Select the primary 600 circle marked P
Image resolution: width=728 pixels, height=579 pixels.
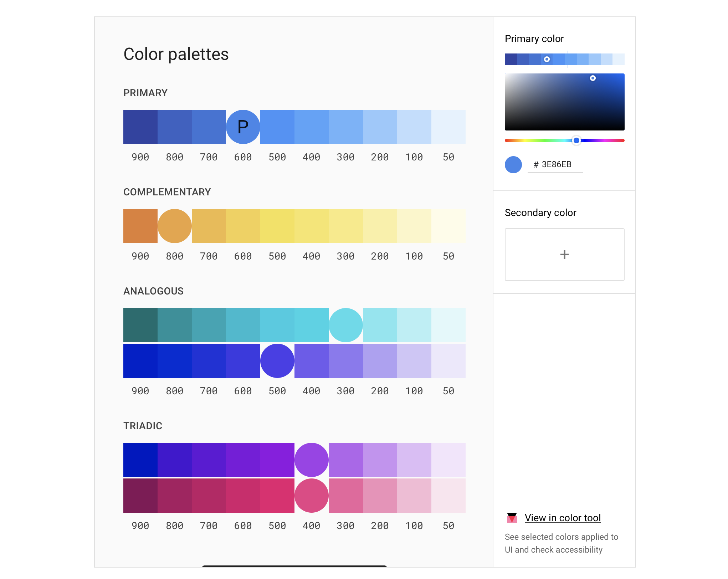[243, 127]
